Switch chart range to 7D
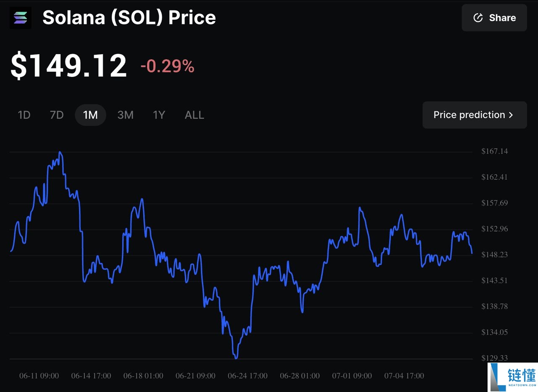Image resolution: width=538 pixels, height=392 pixels. 56,115
